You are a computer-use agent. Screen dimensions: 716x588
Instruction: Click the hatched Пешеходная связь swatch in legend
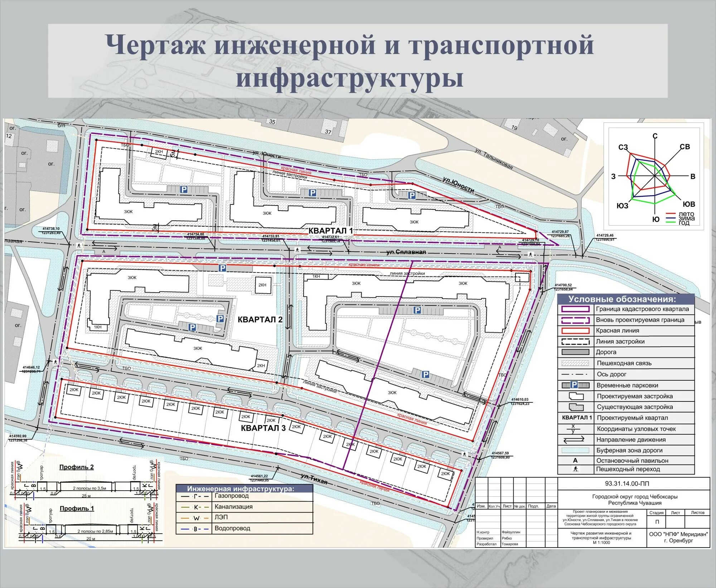click(576, 363)
